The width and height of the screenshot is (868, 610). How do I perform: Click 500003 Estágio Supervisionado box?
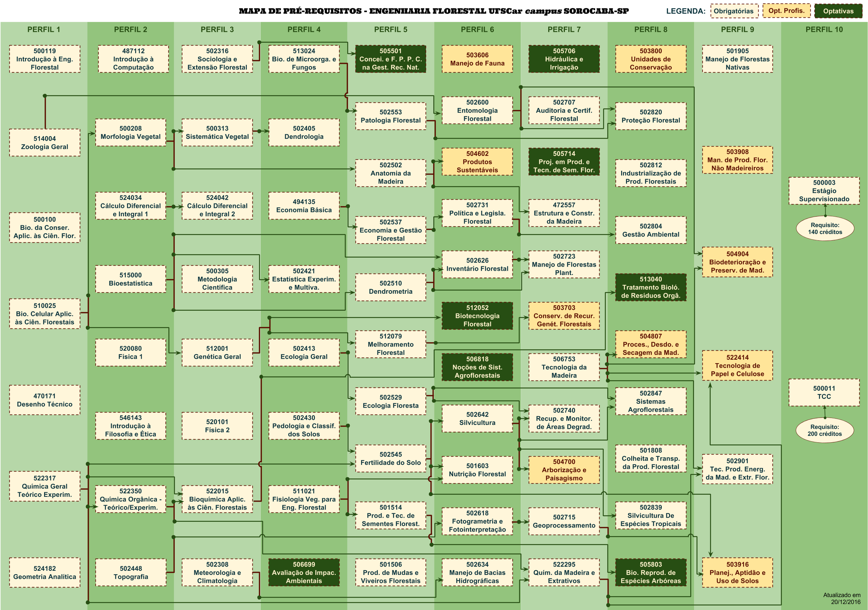pos(824,191)
